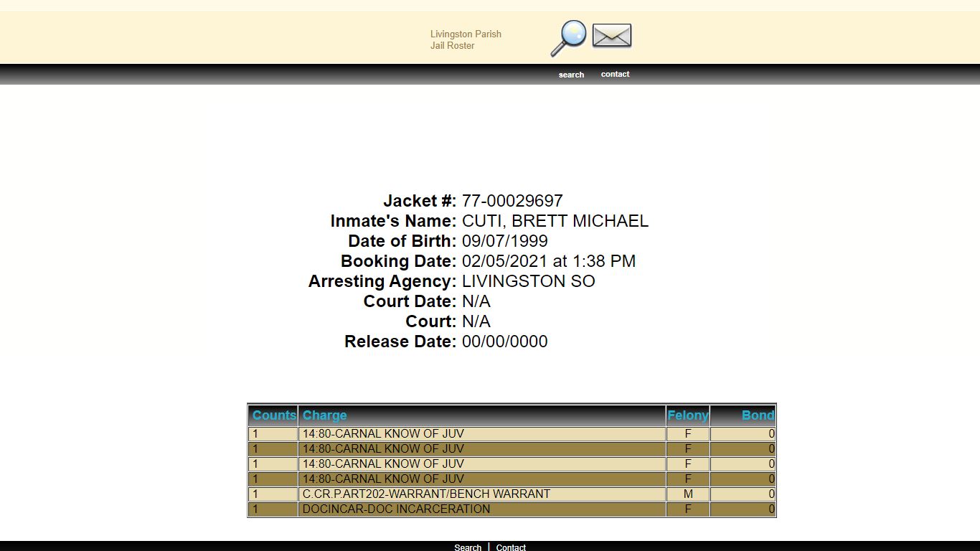Click the Inmate's Name label
Screen dimensions: 980x551
coord(393,221)
